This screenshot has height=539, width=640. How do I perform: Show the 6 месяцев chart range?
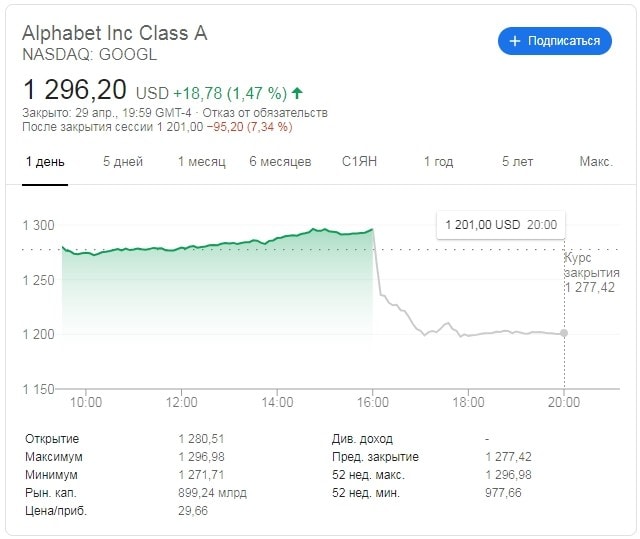(x=280, y=162)
